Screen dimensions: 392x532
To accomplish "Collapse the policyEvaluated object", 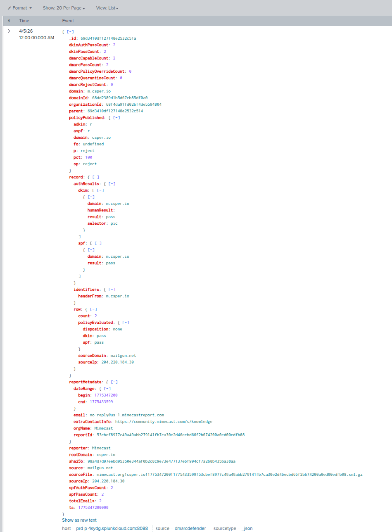I will 125,322.
